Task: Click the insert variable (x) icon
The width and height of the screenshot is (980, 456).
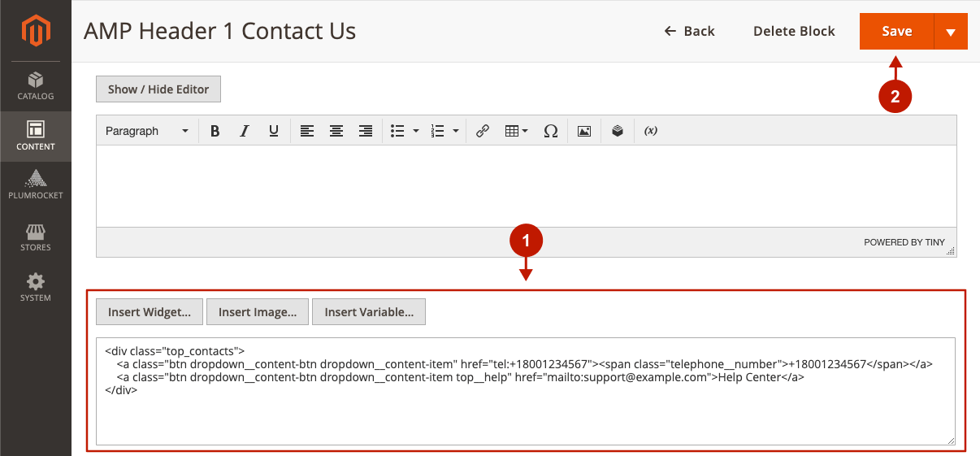Action: tap(650, 131)
